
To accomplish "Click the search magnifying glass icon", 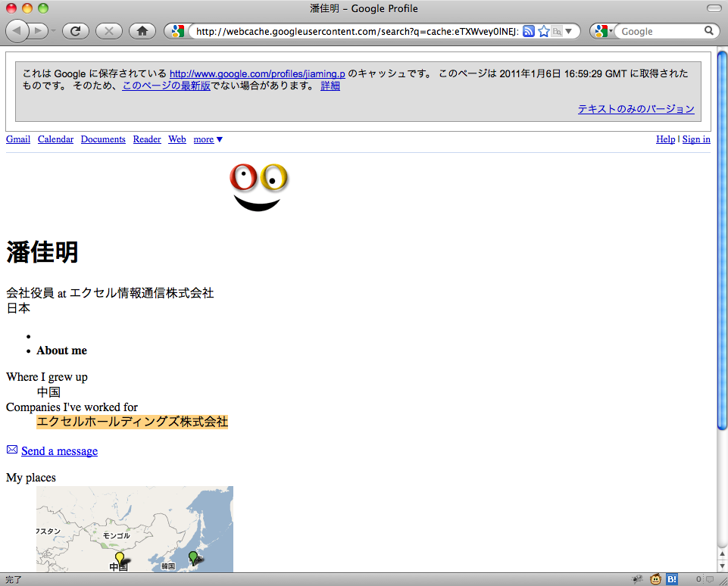I will point(708,30).
